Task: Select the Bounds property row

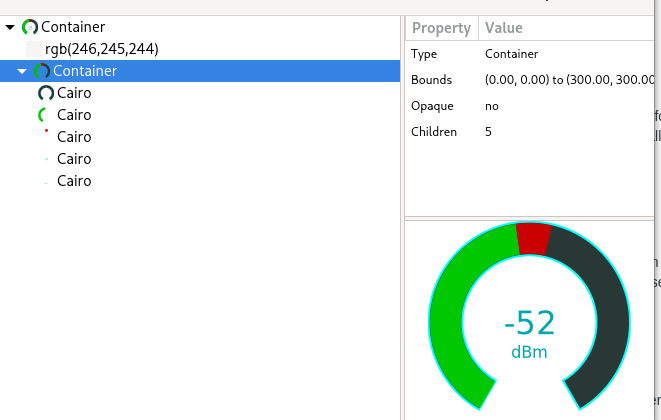Action: click(x=520, y=80)
